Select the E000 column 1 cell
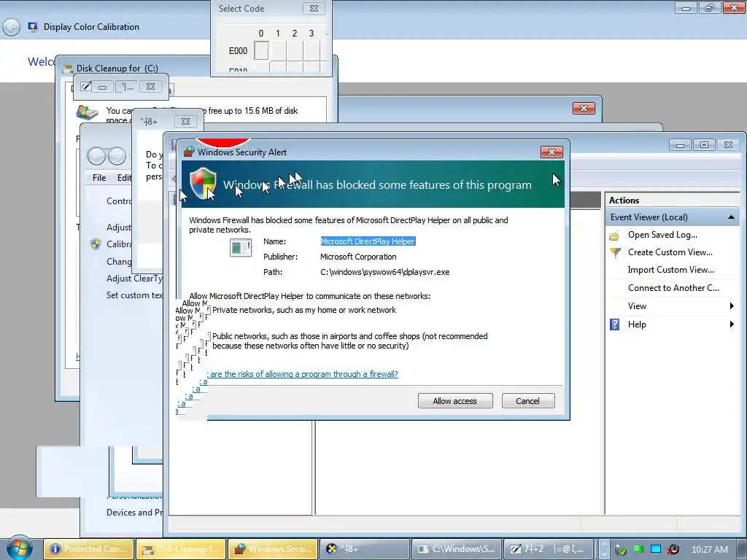The height and width of the screenshot is (560, 747). click(x=278, y=51)
